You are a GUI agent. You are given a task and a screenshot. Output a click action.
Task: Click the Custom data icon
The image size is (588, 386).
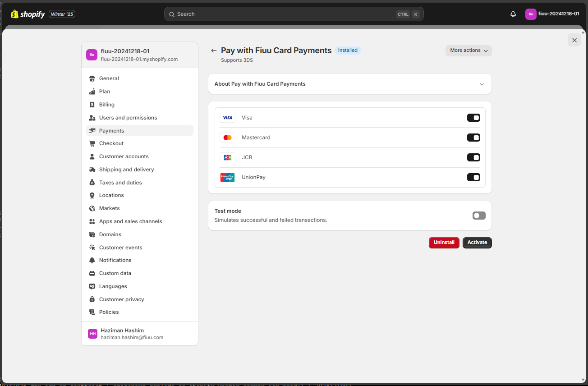pos(92,273)
